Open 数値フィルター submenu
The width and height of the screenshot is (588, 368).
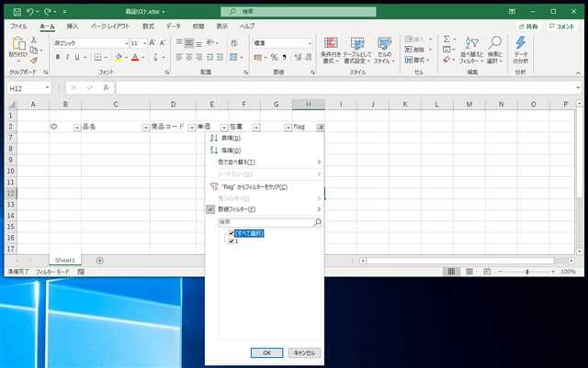pyautogui.click(x=265, y=209)
